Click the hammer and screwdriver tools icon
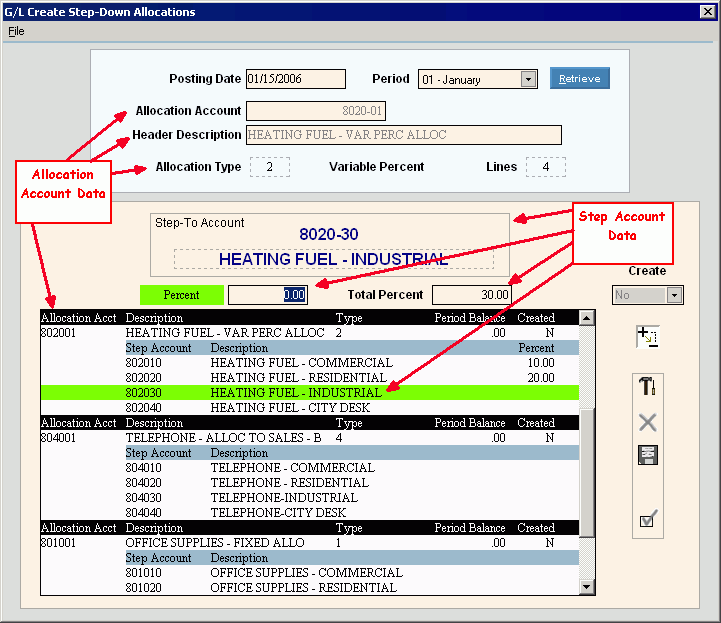The height and width of the screenshot is (623, 721). click(x=647, y=386)
